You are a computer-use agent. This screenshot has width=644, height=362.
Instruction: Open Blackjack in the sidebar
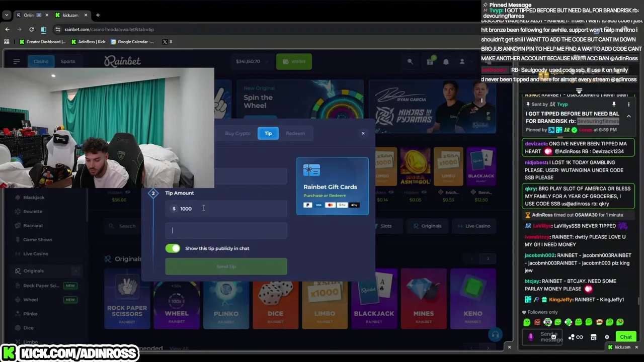point(34,198)
